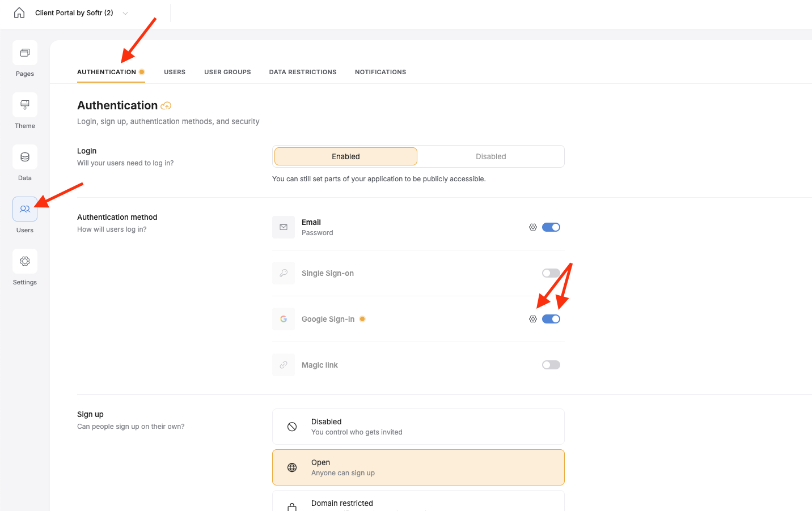This screenshot has height=511, width=812.
Task: Click the Home icon in the top bar
Action: coord(19,12)
